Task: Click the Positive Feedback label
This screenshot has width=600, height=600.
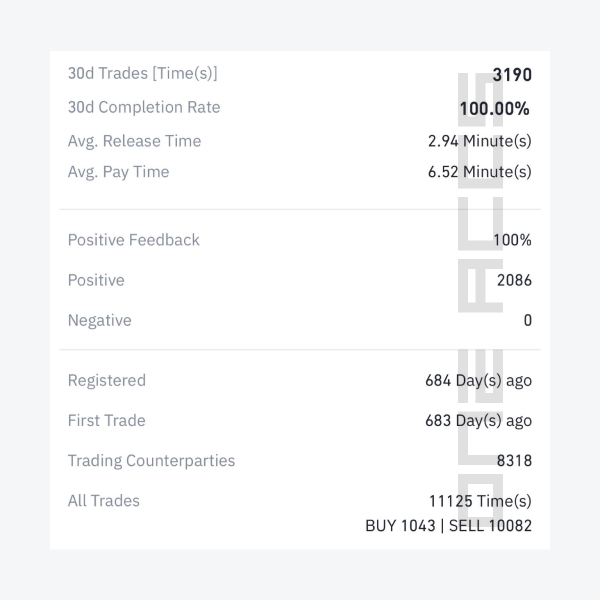Action: point(134,240)
